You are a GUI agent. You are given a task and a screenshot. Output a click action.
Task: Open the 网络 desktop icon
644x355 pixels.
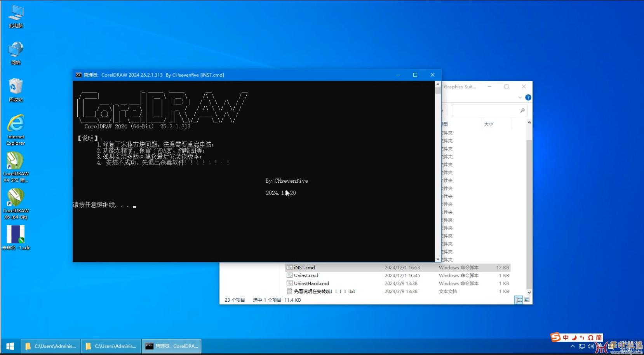pyautogui.click(x=16, y=53)
